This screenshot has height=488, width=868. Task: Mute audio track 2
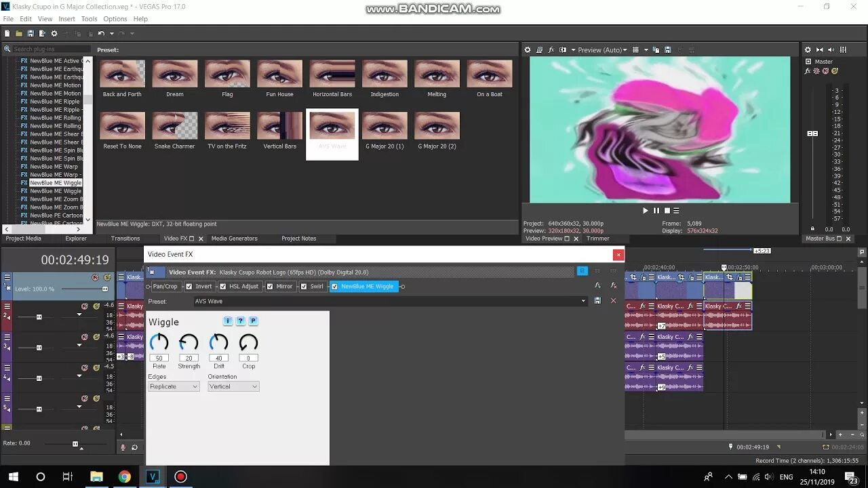coord(85,306)
